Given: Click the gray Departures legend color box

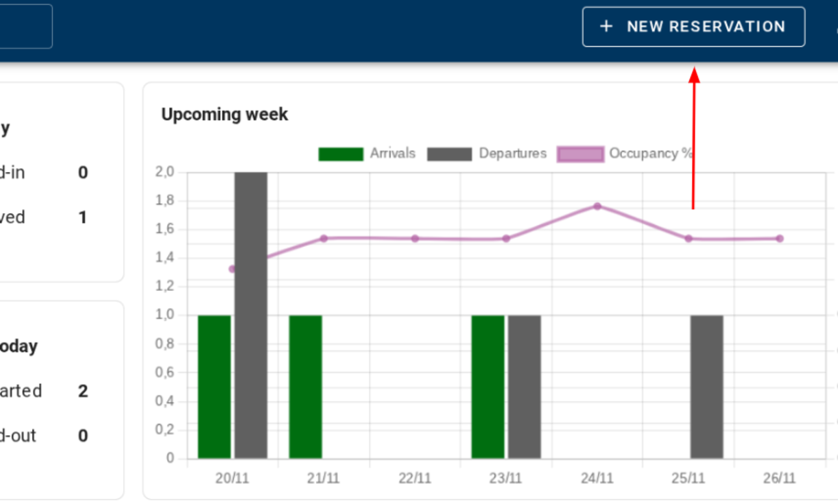Looking at the screenshot, I should coord(449,154).
